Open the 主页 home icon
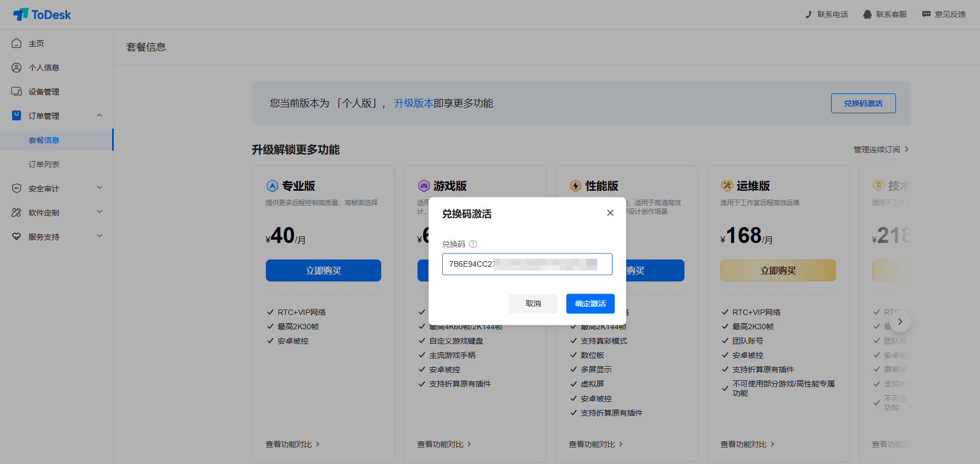The width and height of the screenshot is (980, 464). coord(16,43)
